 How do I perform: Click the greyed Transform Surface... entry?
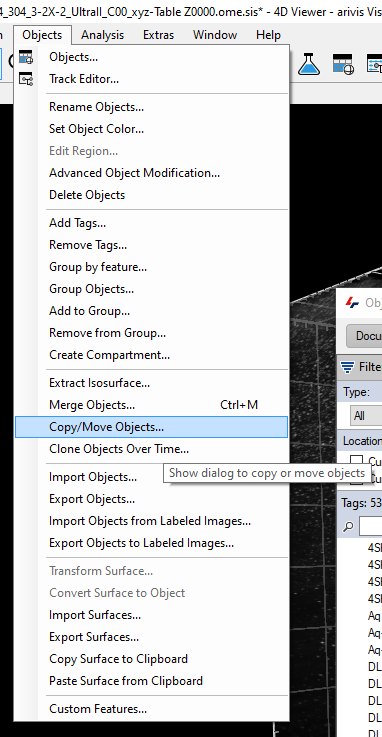click(151, 571)
